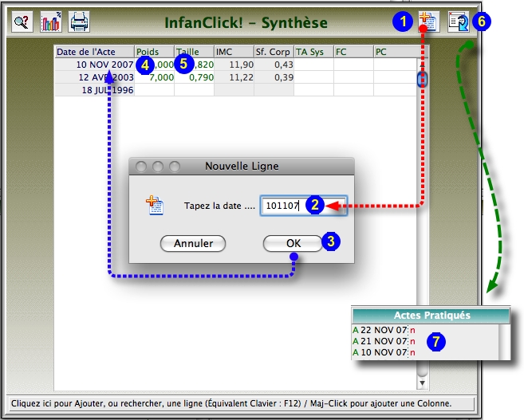Select the Taille column header
This screenshot has height=420, width=524.
[194, 52]
